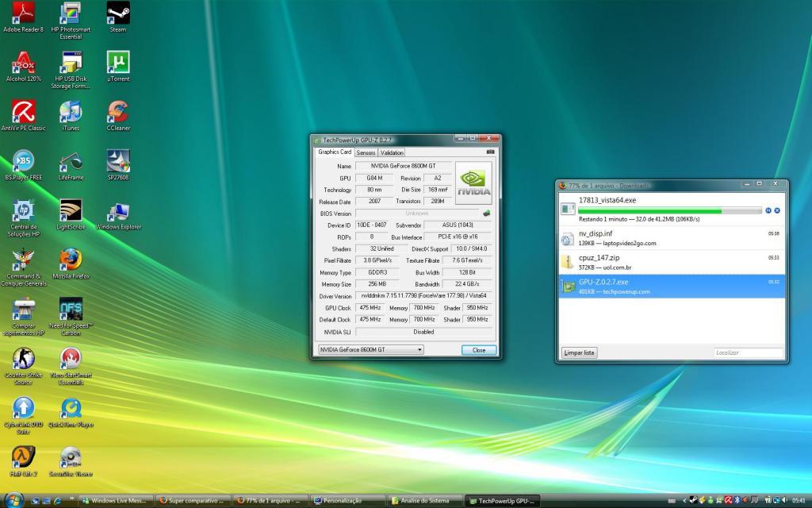
Task: Switch to the Graphics Card tab
Action: click(x=335, y=152)
